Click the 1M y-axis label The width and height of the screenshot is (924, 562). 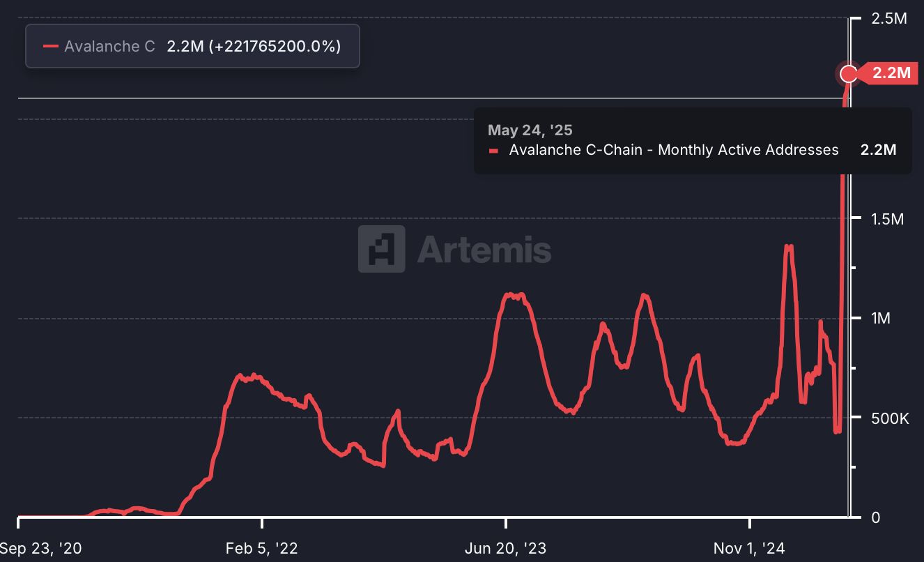[880, 319]
